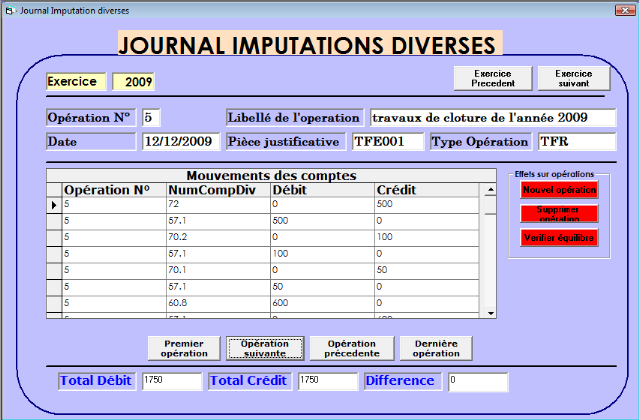This screenshot has height=420, width=639.
Task: Click the Exercice label
Action: point(76,81)
